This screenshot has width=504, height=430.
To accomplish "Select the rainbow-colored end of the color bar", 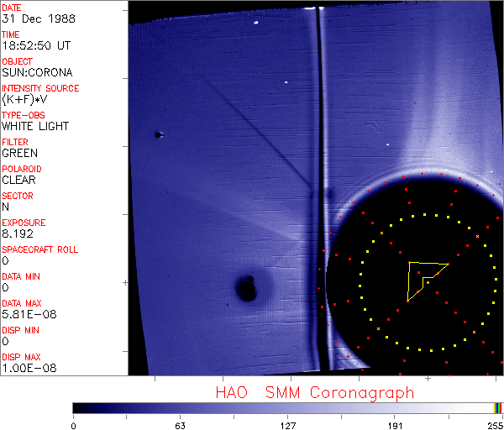I will pyautogui.click(x=498, y=407).
